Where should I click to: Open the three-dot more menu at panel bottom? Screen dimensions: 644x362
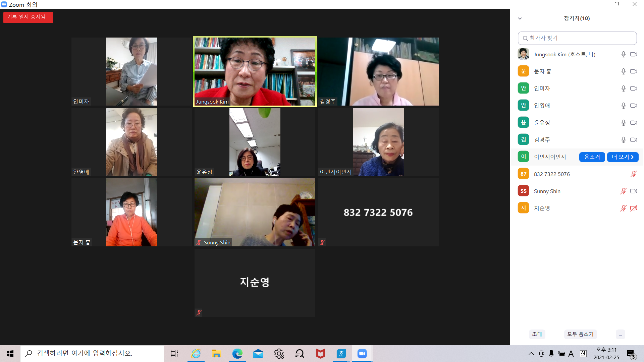pyautogui.click(x=620, y=334)
